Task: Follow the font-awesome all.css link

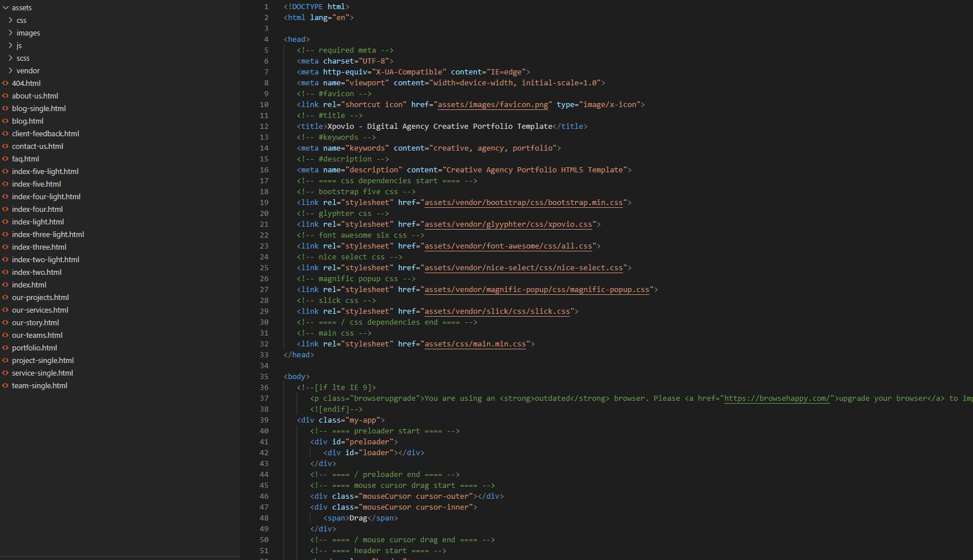Action: tap(508, 246)
